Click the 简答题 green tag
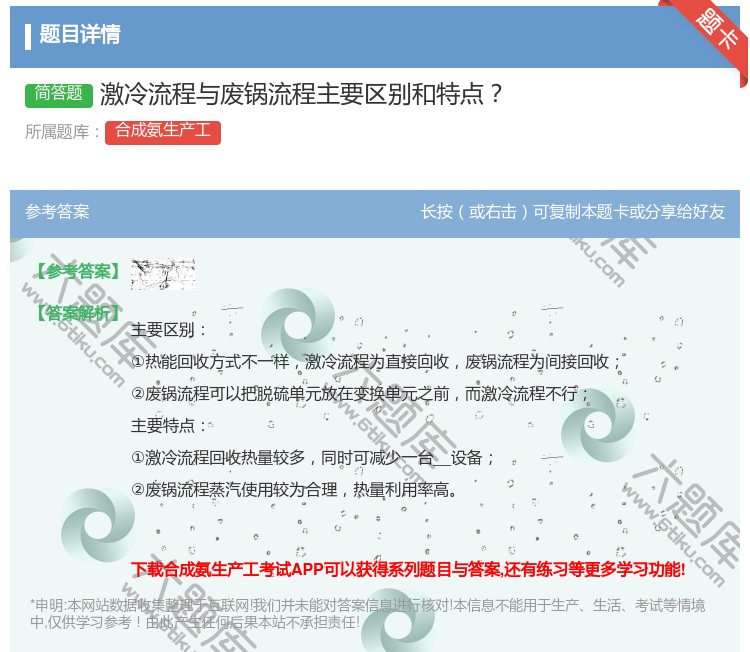 click(x=59, y=94)
